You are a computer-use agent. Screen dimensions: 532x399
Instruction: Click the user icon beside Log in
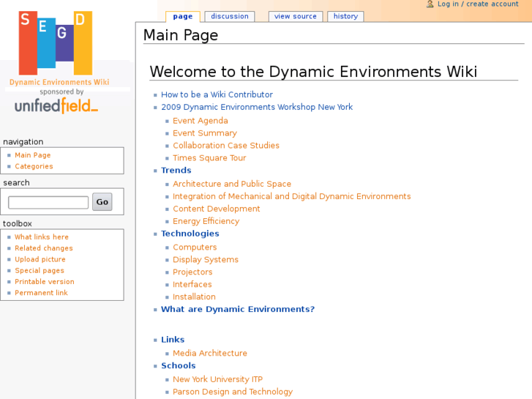tap(430, 4)
